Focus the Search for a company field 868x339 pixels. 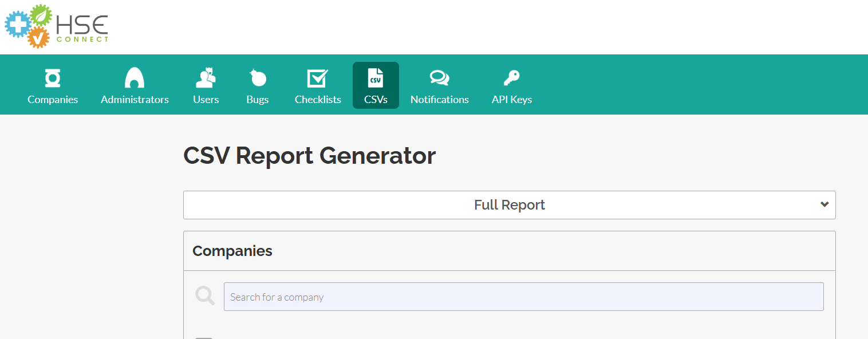523,297
